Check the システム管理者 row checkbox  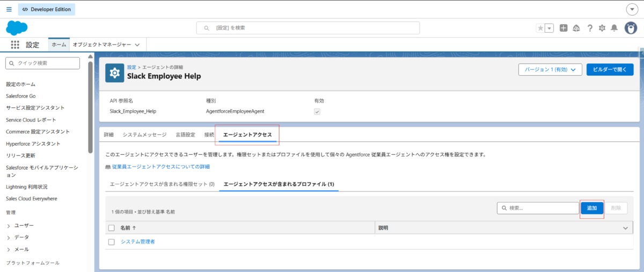pyautogui.click(x=112, y=242)
